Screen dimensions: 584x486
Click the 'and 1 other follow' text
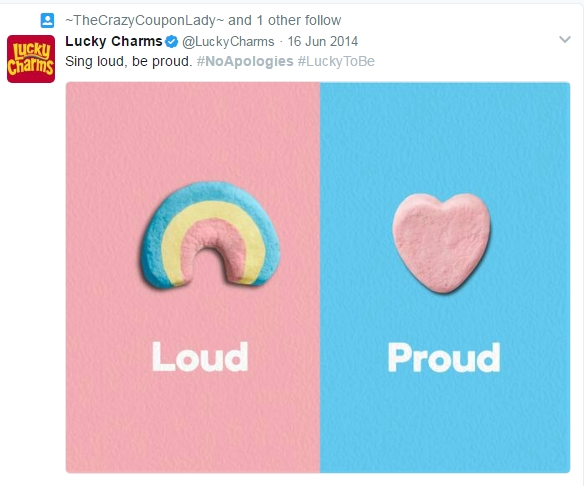[x=285, y=20]
